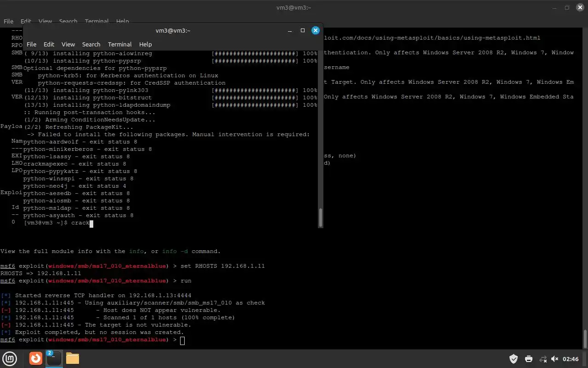
Task: Click 'Host does NOT appear vulnerable' line
Action: tap(110, 310)
